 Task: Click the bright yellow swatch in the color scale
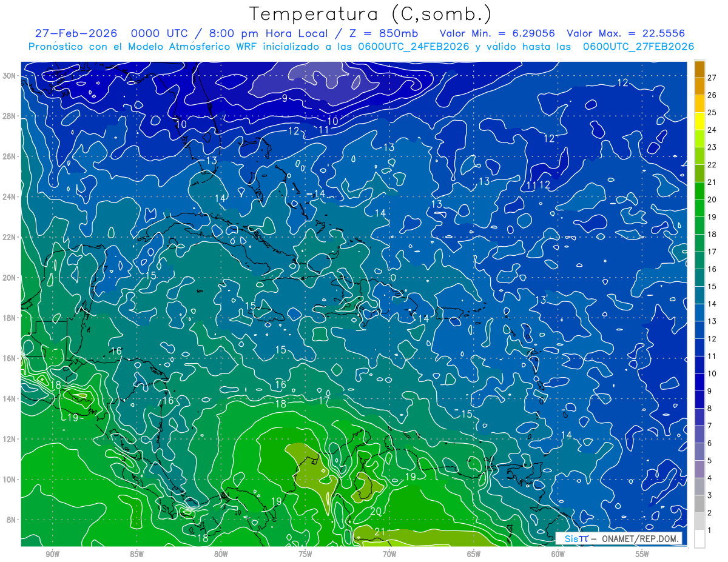(699, 121)
